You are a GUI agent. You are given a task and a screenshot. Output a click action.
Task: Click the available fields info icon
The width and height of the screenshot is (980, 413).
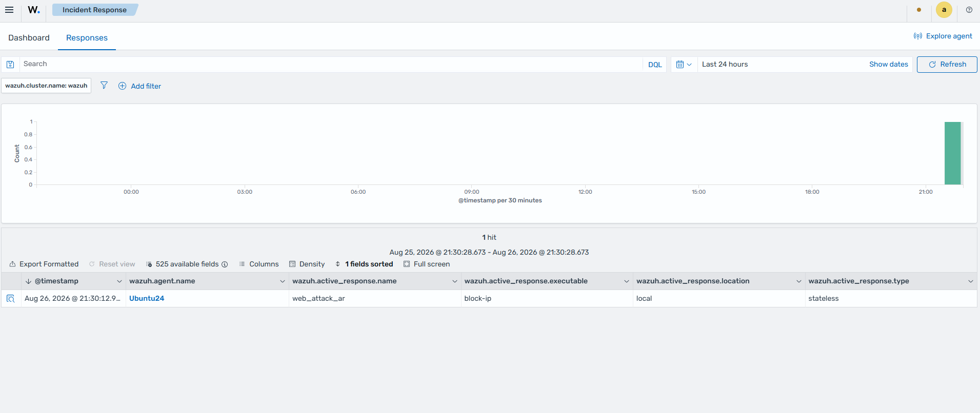(225, 264)
